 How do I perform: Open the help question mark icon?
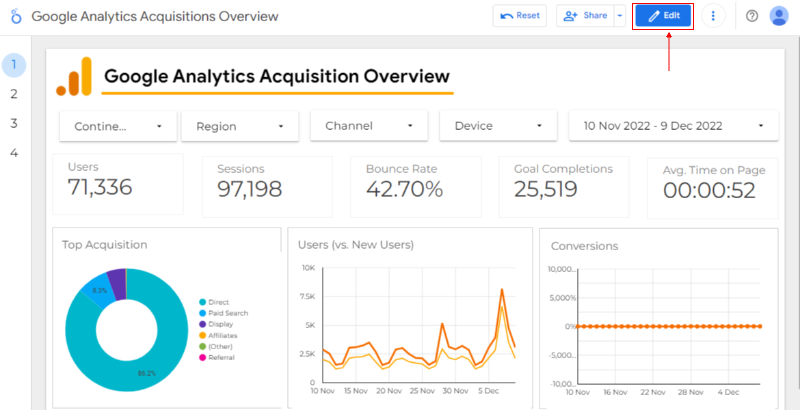(752, 16)
